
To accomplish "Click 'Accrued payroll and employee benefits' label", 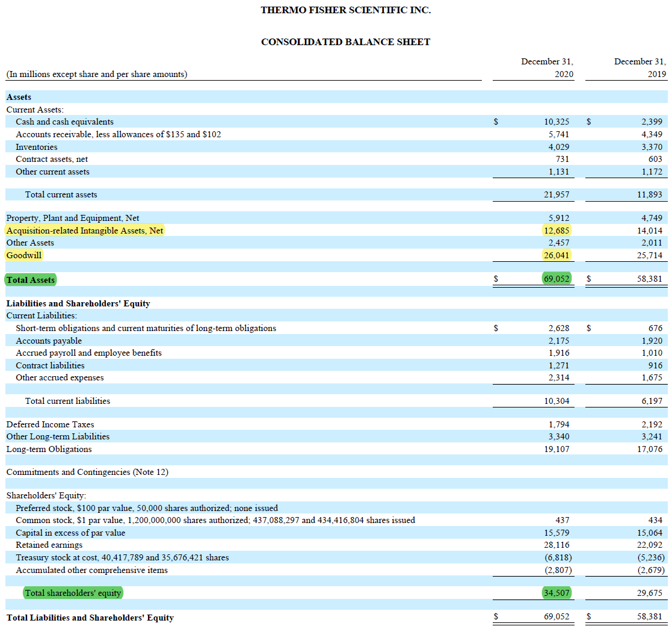I will point(88,353).
